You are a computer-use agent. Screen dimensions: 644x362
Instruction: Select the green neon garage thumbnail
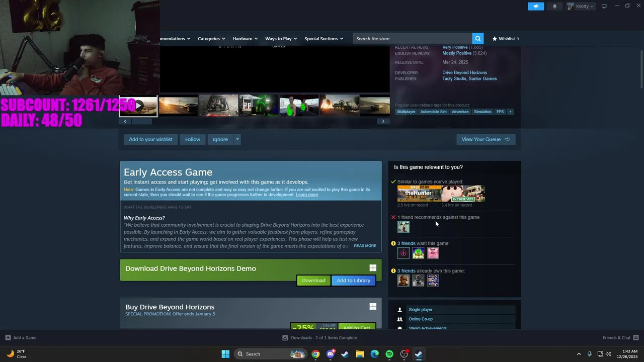pos(259,106)
